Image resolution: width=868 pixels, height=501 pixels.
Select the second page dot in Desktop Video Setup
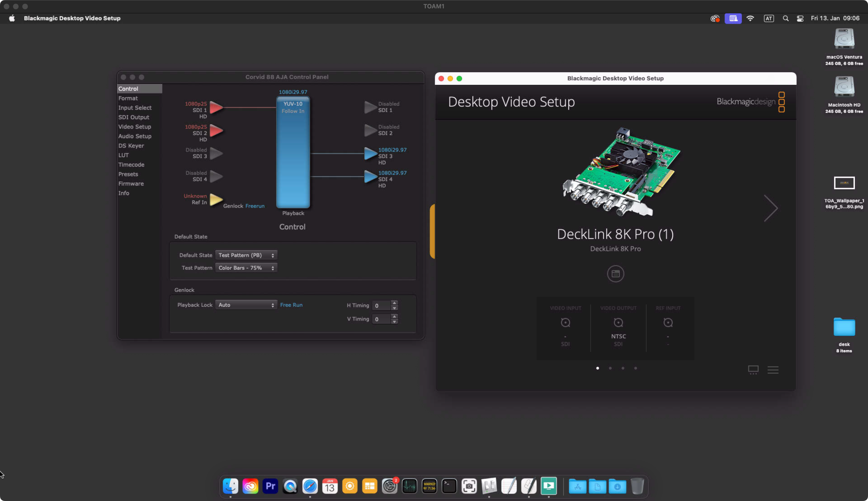tap(610, 369)
